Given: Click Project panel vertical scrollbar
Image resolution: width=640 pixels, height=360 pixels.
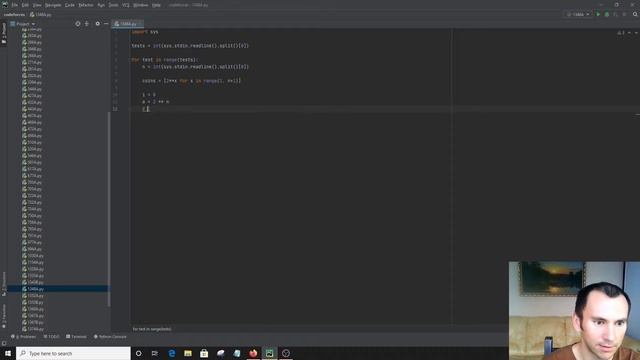Looking at the screenshot, I should (x=109, y=208).
